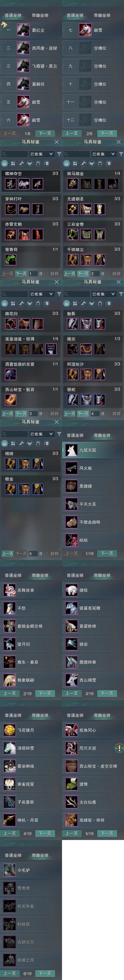Screen dimensions: 124x980
Task: Switch to 奇趣坐骑 tab above 霸红尘 list
Action: tap(40, 15)
